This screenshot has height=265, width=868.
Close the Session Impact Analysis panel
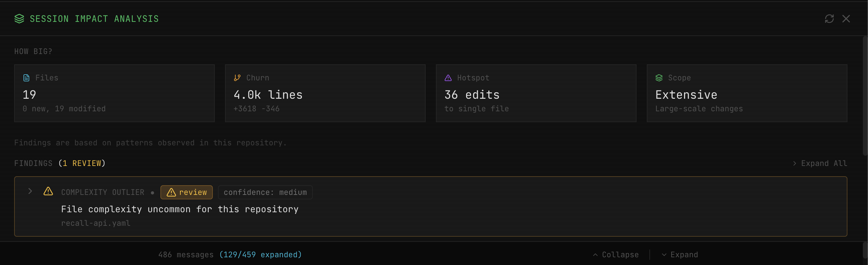click(x=846, y=19)
